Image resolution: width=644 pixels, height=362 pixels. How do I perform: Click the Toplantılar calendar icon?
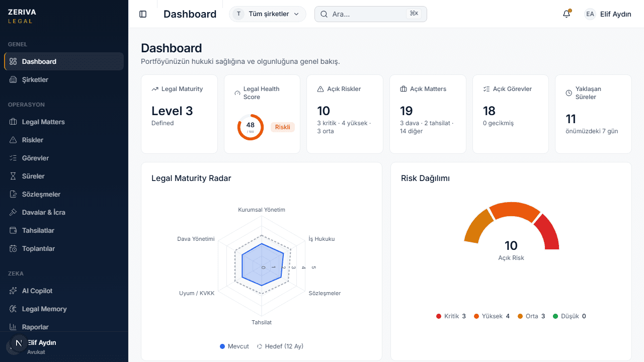[14, 248]
